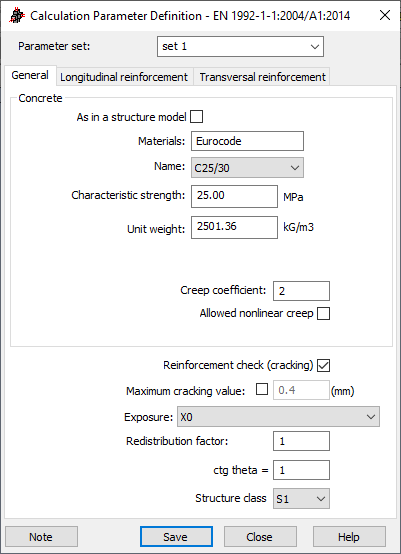This screenshot has height=554, width=401.
Task: Enable As in a structure model checkbox
Action: (196, 117)
